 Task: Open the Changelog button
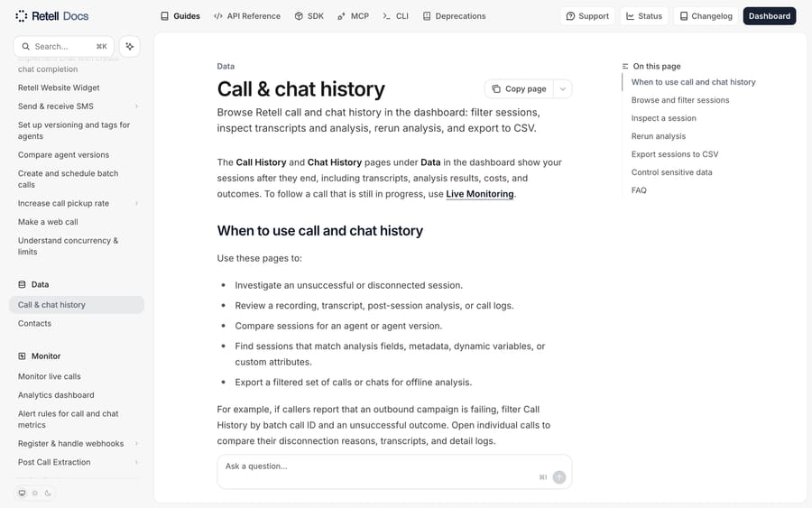[706, 16]
